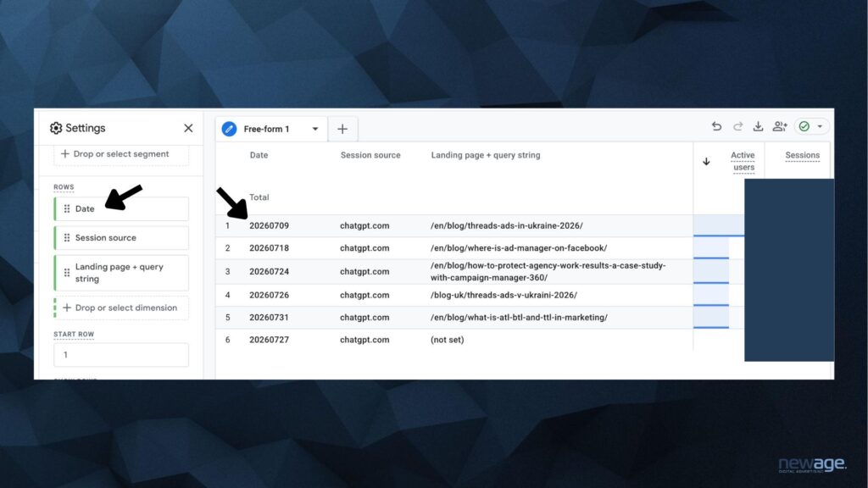This screenshot has height=488, width=868.
Task: Select the Session source row dimension
Action: point(122,237)
